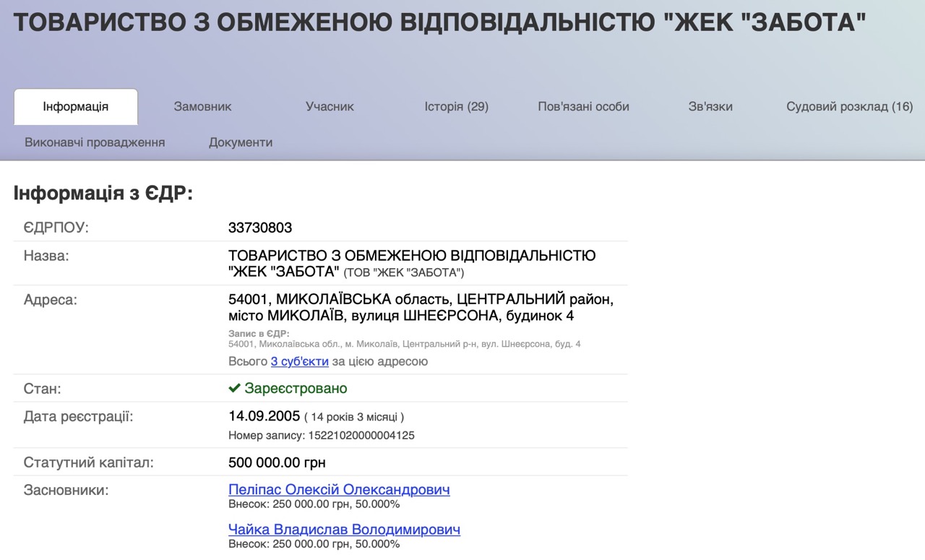Show the Зв'язки tab

click(710, 107)
